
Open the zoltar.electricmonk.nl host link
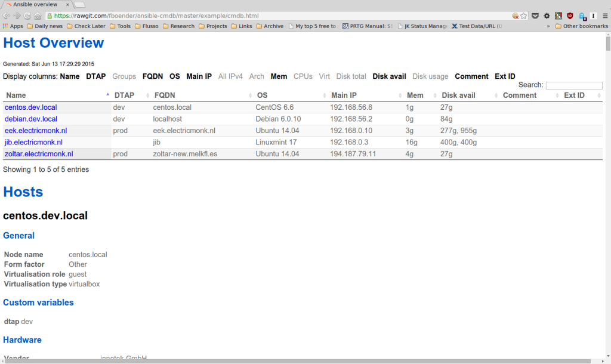point(39,154)
